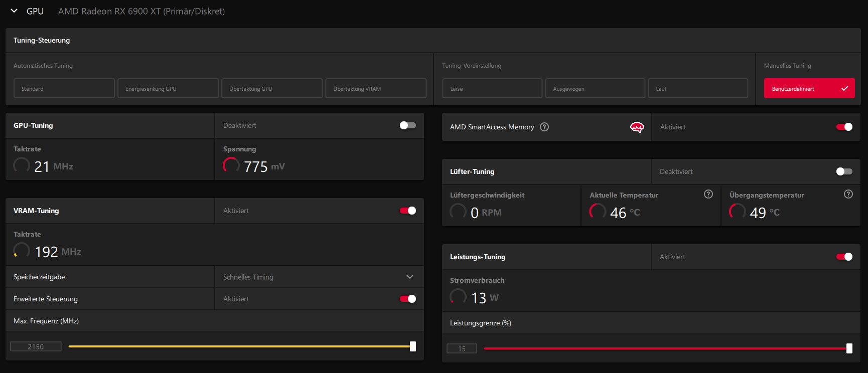Click the VRAM Taktrate gauge at 192 MHz
This screenshot has height=373, width=868.
click(x=22, y=251)
